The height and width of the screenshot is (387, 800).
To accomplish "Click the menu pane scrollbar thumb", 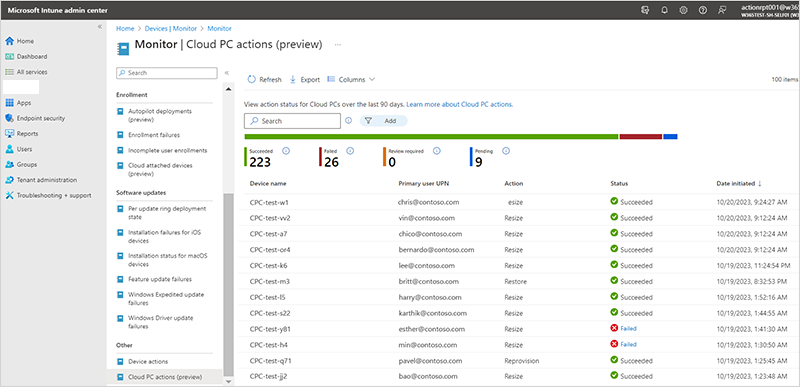I will tap(228, 285).
